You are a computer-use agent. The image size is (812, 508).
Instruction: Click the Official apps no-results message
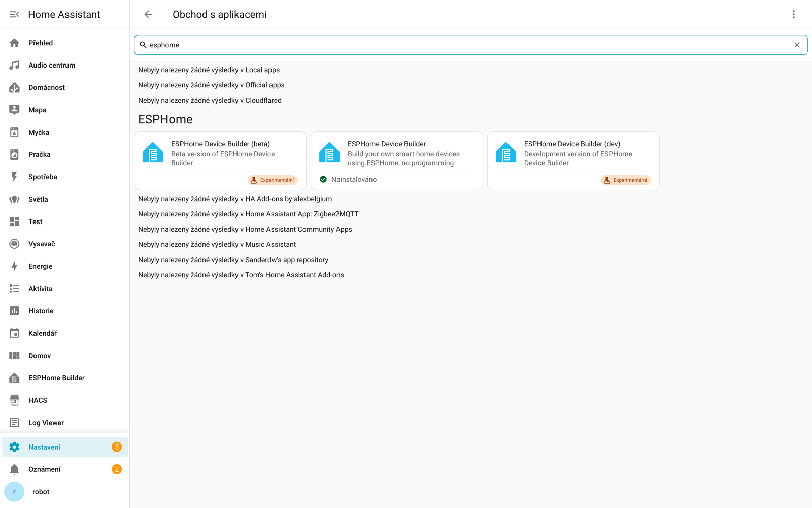(211, 85)
